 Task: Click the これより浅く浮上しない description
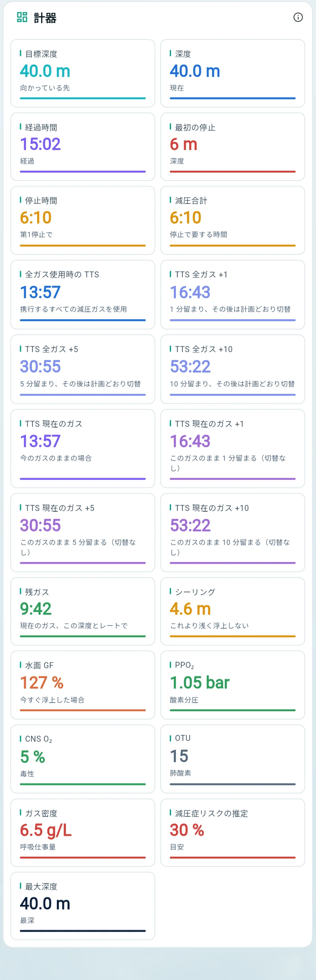(x=209, y=626)
